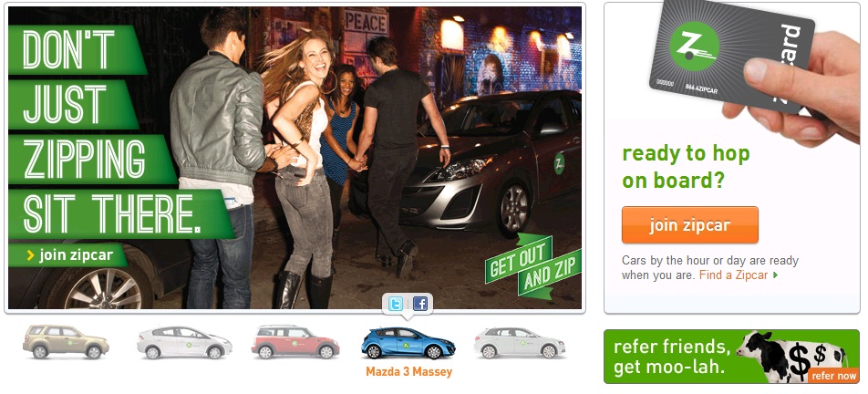The height and width of the screenshot is (394, 868).
Task: Click the orange join zipcar button
Action: (689, 225)
